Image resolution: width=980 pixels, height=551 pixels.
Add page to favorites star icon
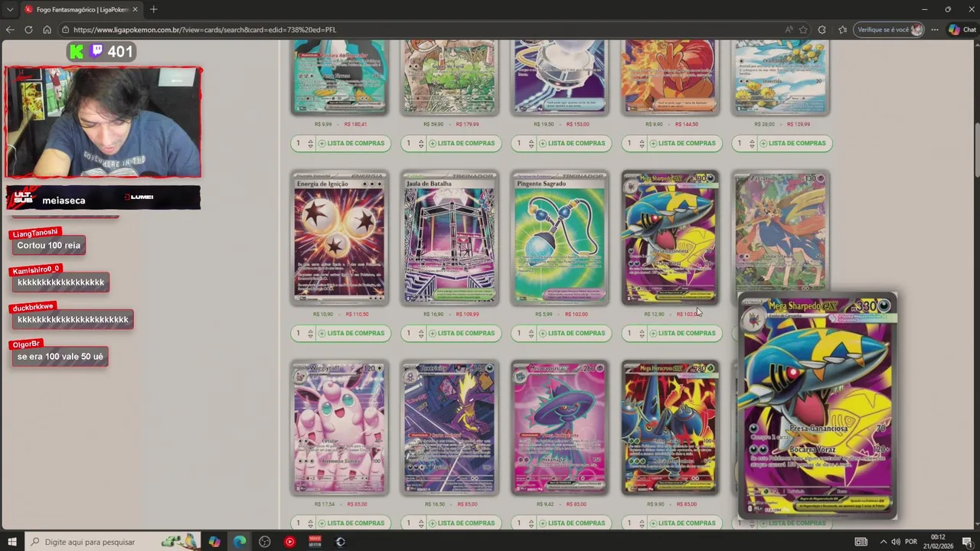pyautogui.click(x=803, y=30)
